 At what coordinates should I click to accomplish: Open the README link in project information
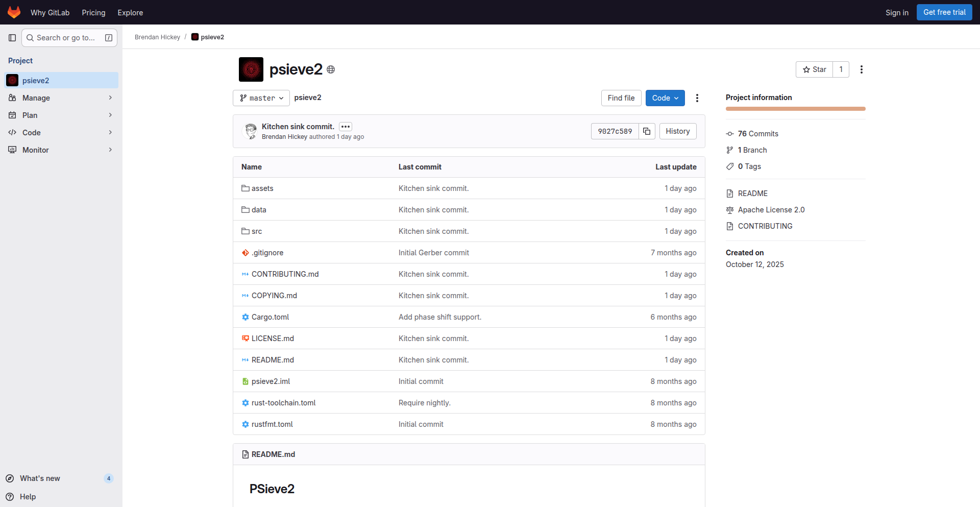[x=753, y=194]
